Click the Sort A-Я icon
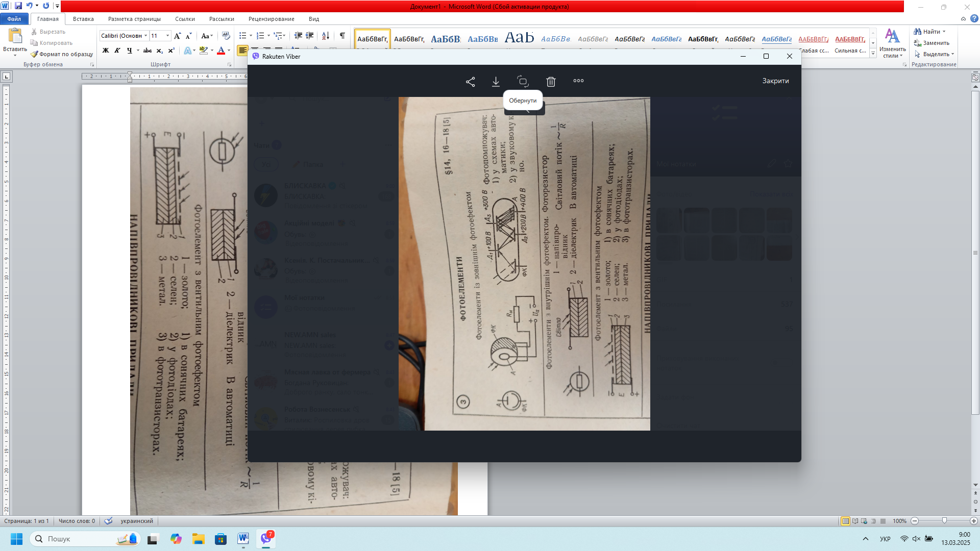The image size is (980, 551). [x=325, y=36]
